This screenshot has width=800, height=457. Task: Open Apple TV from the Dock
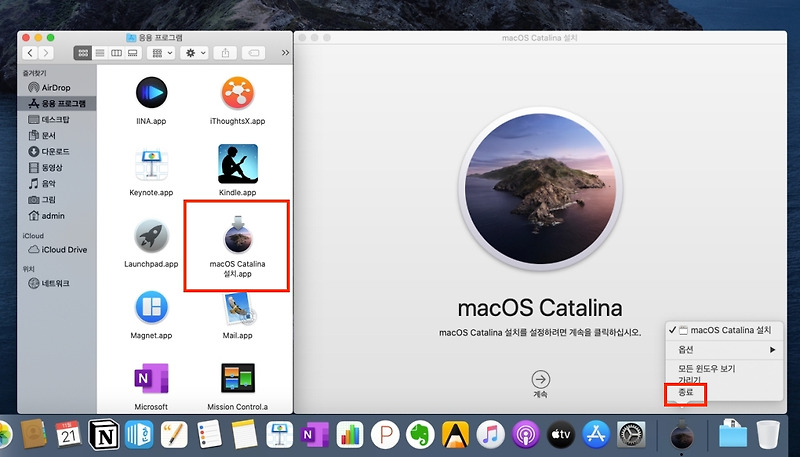[561, 435]
